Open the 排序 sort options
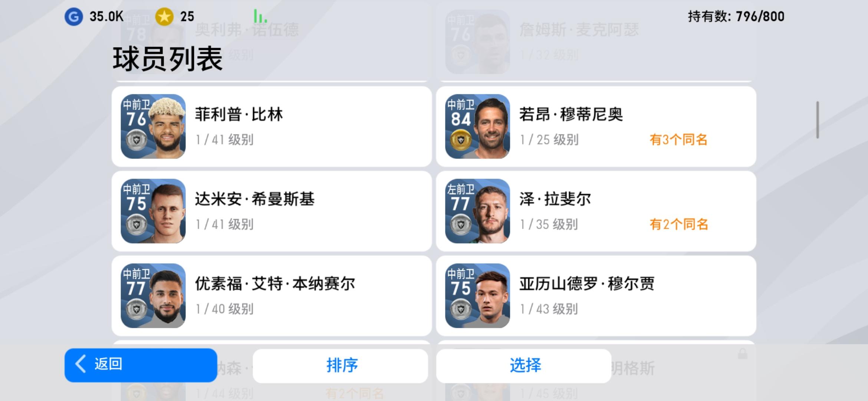 340,366
